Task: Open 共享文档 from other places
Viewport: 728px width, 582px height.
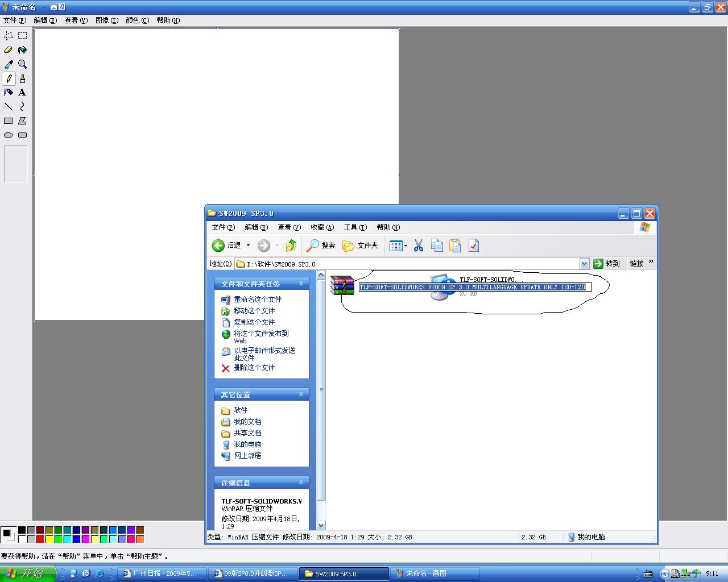Action: point(247,433)
